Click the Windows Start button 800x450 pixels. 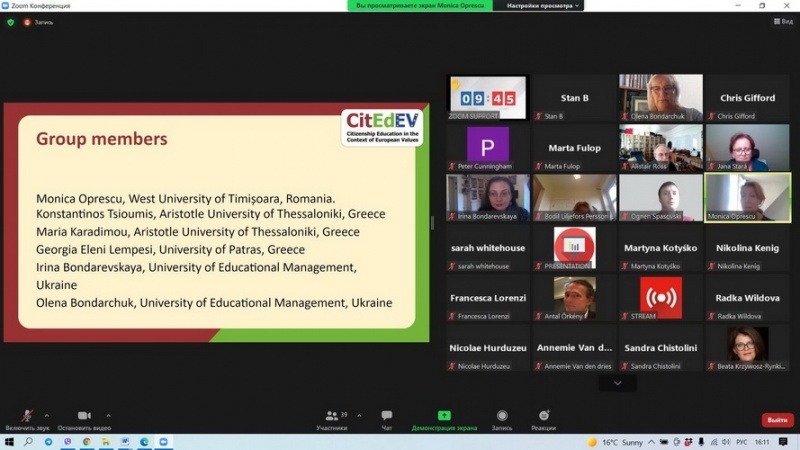point(10,442)
